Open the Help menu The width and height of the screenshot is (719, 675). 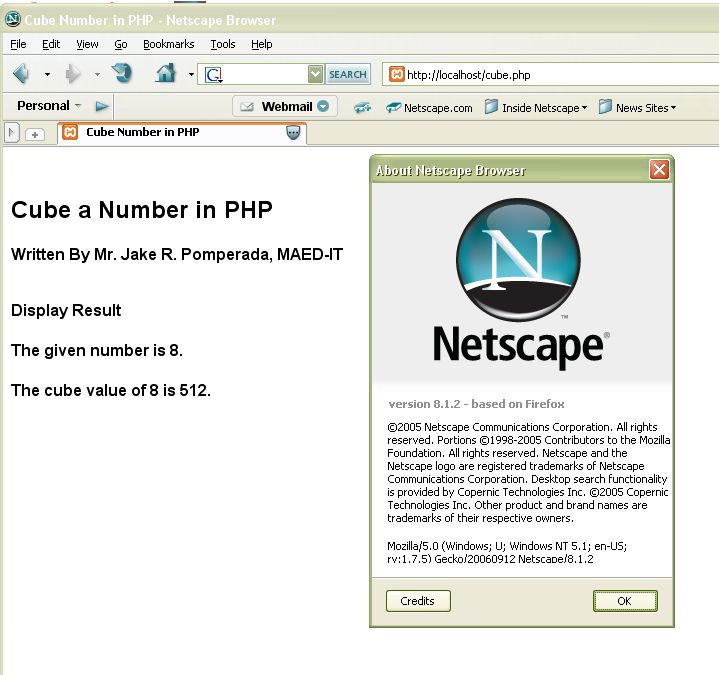pos(261,44)
